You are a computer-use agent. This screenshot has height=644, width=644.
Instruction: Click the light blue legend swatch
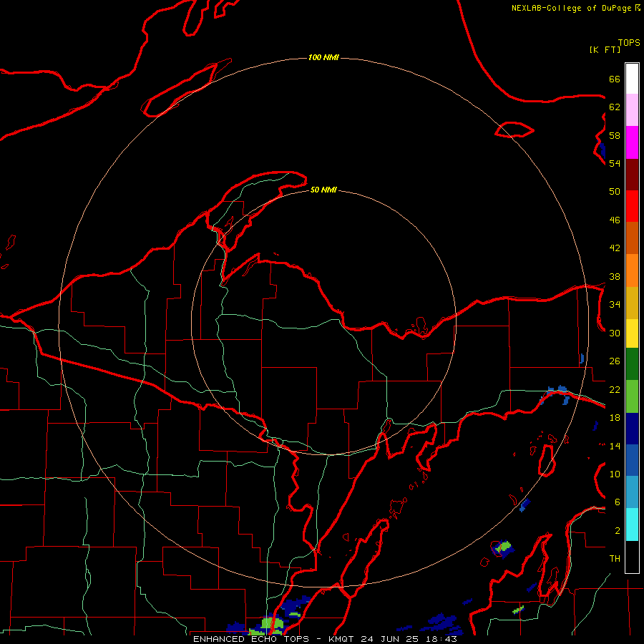coord(632,492)
